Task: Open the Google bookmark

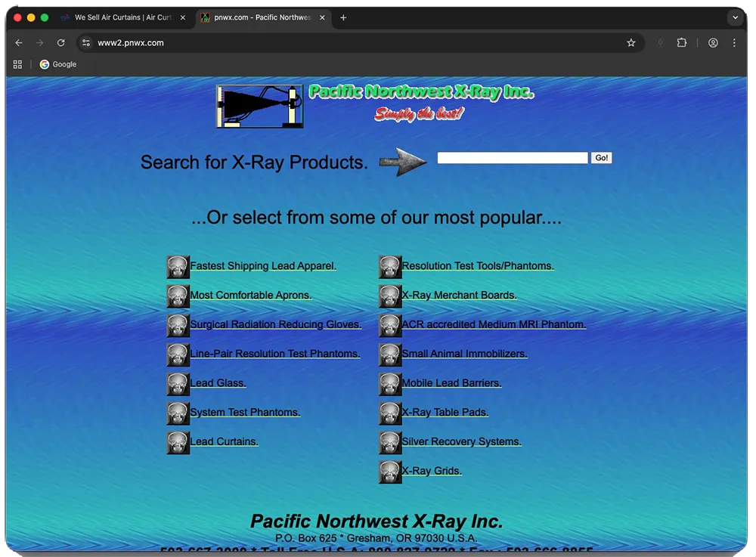Action: point(58,64)
